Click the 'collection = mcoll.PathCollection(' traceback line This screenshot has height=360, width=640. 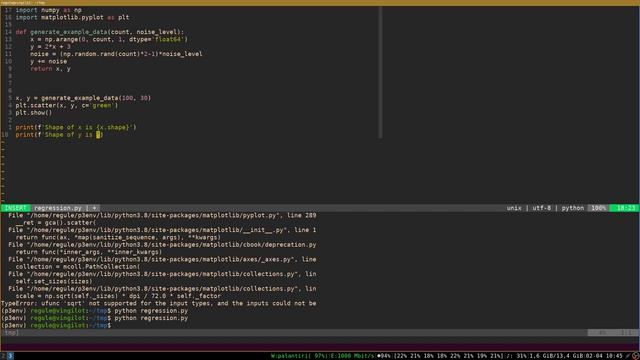(78, 267)
